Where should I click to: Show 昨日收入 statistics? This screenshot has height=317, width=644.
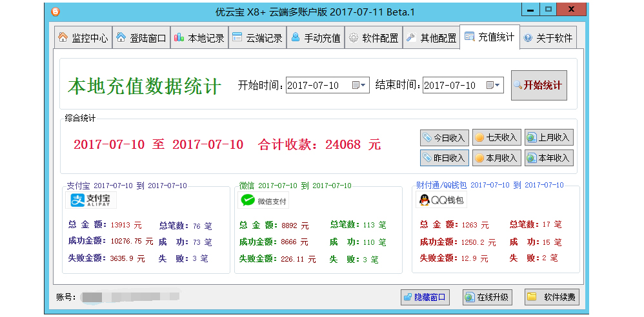click(x=445, y=158)
